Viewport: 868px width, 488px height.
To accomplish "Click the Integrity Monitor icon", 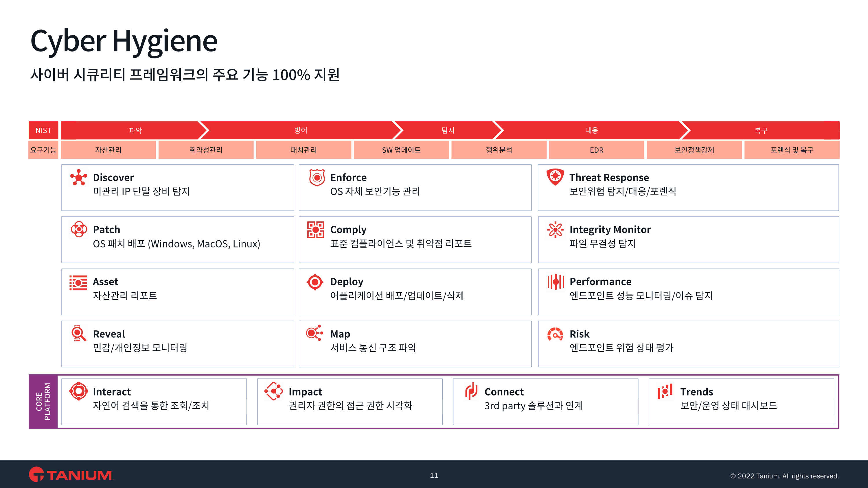I will tap(555, 230).
